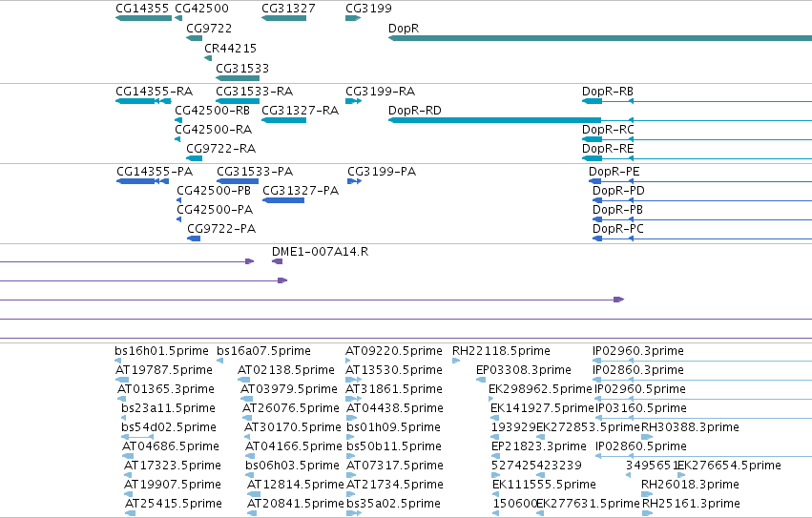Click EST bs35a02.5prime
Viewport: 812px width, 518px height.
(354, 513)
